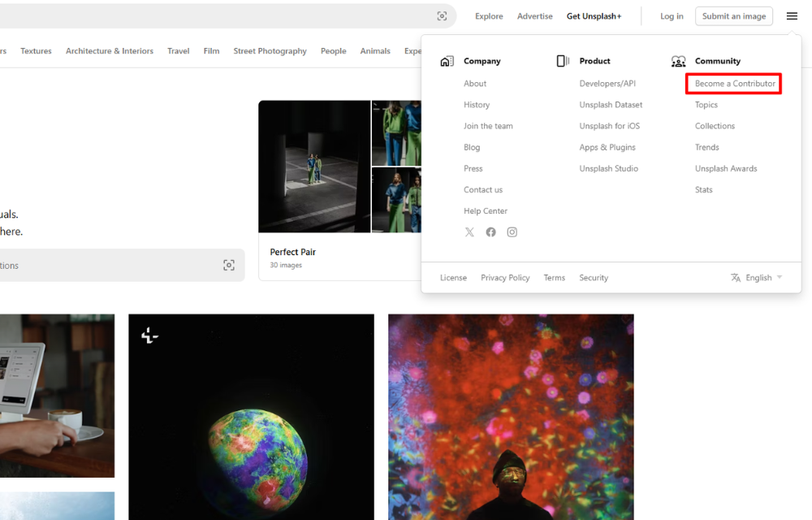
Task: Open the Press menu link
Action: click(x=473, y=168)
